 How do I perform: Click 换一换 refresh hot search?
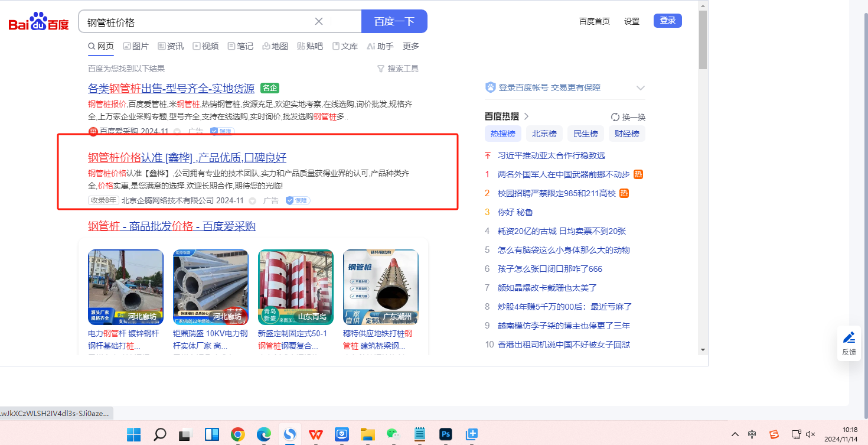628,117
